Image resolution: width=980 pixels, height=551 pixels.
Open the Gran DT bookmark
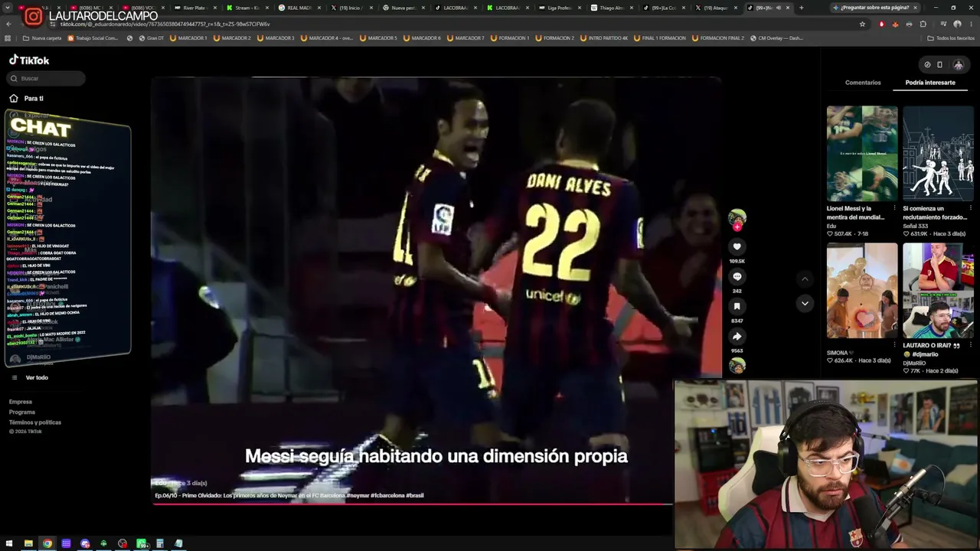(x=151, y=38)
